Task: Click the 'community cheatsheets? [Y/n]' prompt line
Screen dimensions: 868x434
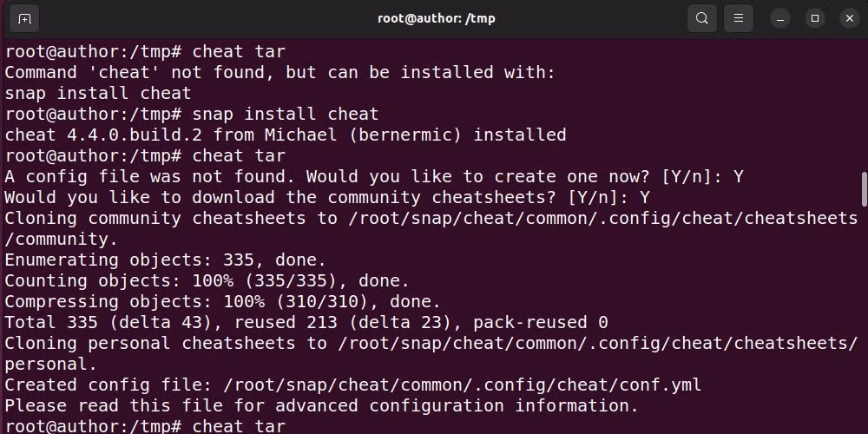Action: [x=327, y=198]
